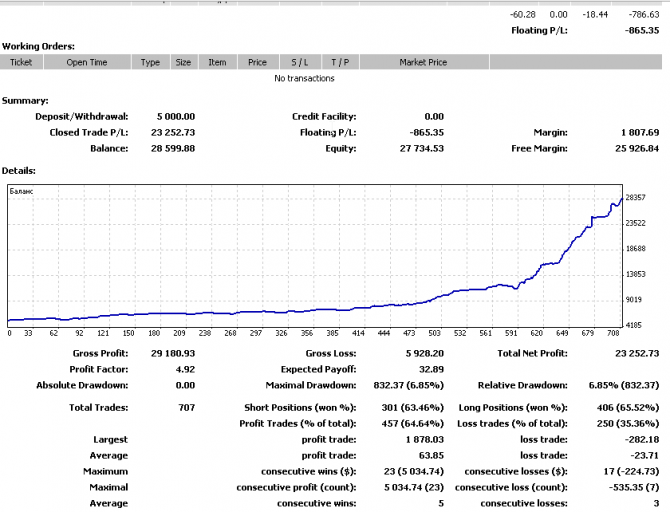The height and width of the screenshot is (512, 670).
Task: Click the Profit Factor value 4.92
Action: (183, 369)
